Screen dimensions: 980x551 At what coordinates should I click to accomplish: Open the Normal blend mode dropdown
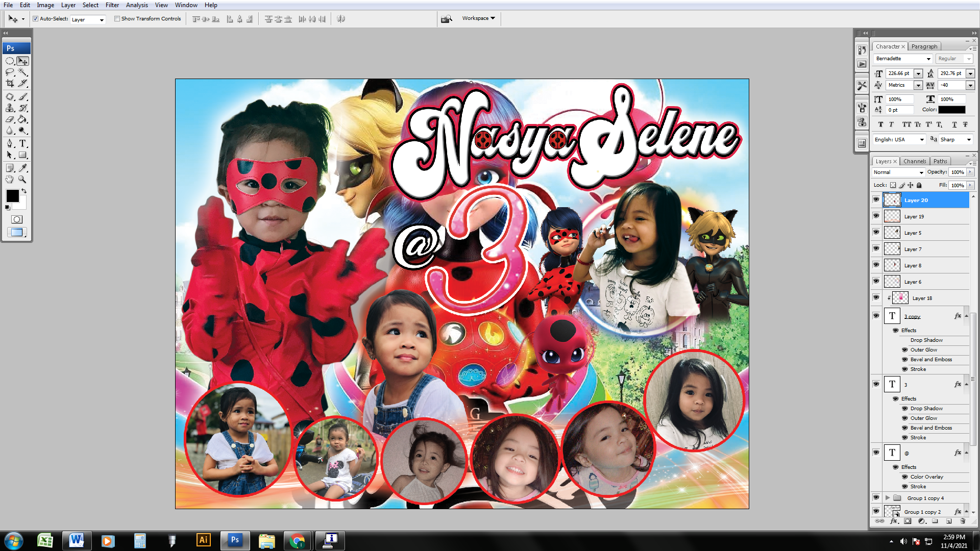point(921,172)
